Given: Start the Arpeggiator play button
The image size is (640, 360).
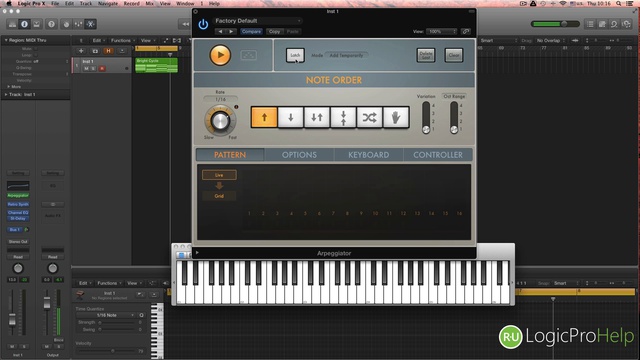Looking at the screenshot, I should [x=220, y=55].
